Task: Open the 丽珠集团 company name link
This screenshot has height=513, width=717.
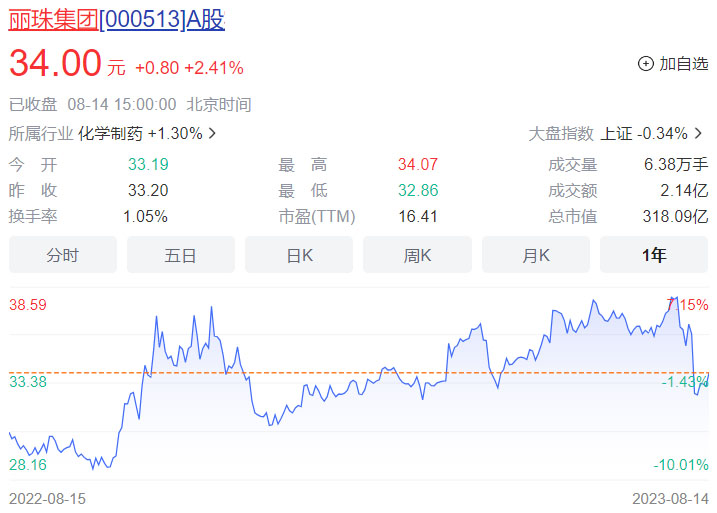Action: coord(54,20)
